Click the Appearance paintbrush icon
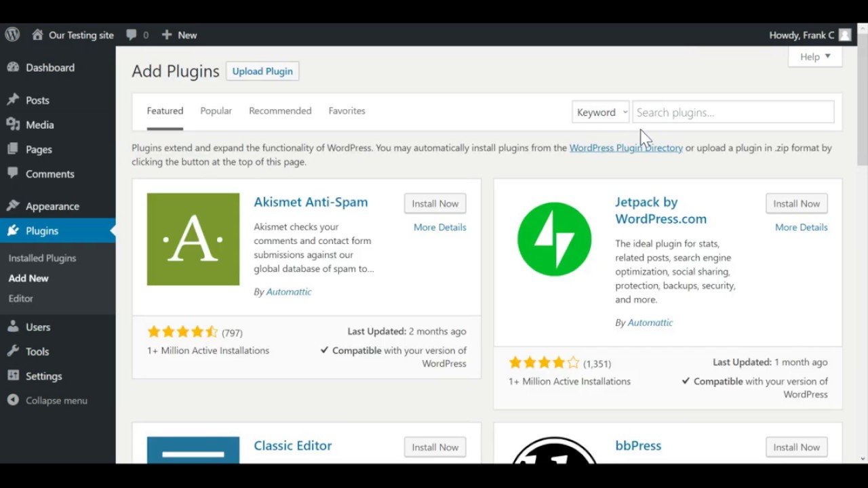Screen dimensions: 868x488 click(13, 206)
